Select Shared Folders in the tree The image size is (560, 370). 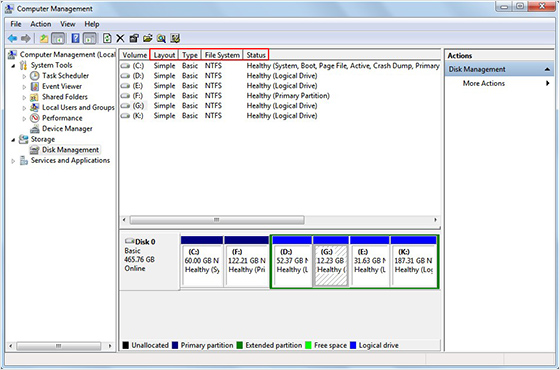(x=64, y=97)
